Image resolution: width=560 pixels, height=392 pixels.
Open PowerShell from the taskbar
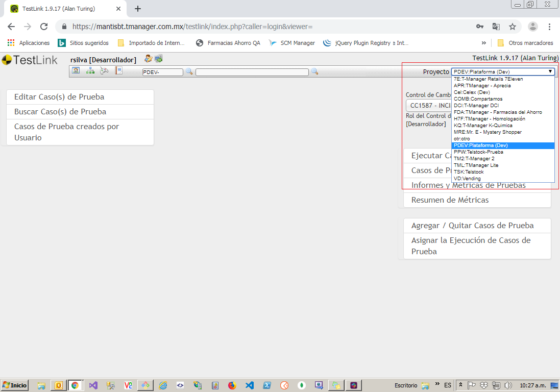pos(267,385)
